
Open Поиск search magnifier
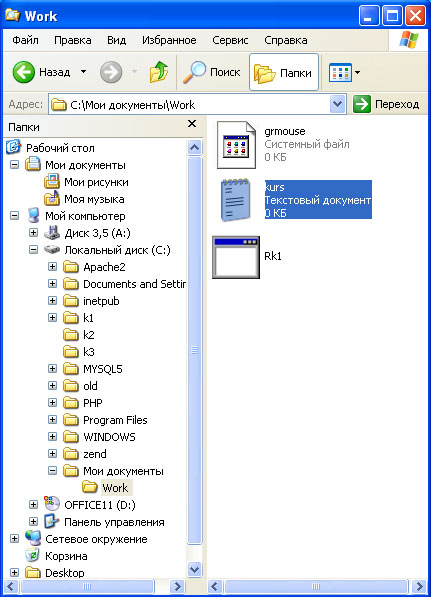pyautogui.click(x=194, y=72)
